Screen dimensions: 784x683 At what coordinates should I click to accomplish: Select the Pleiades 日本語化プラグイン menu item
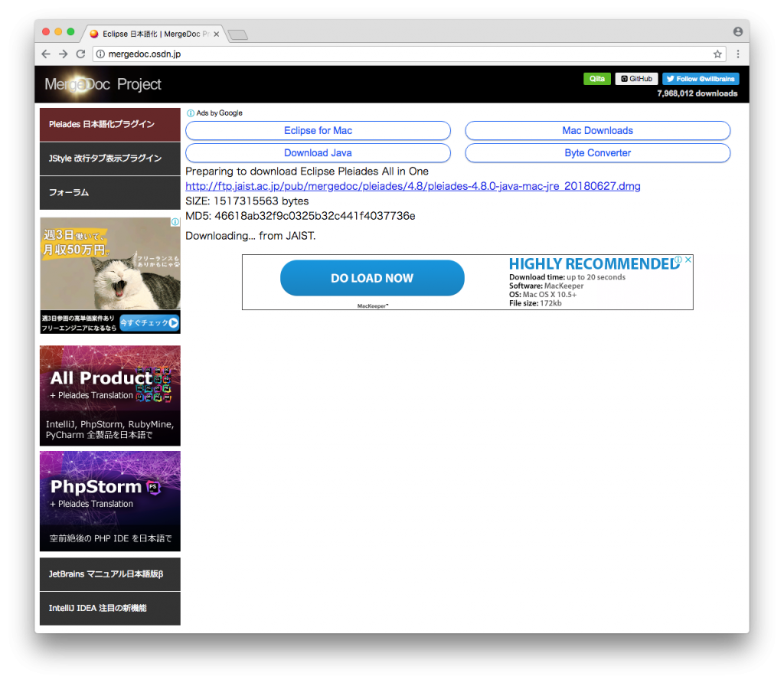(x=110, y=124)
